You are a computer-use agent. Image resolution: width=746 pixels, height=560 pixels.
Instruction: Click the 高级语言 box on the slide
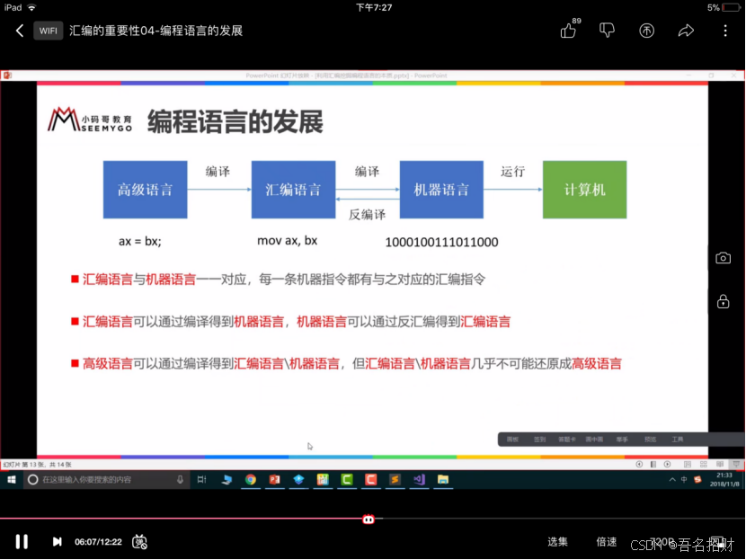point(145,190)
